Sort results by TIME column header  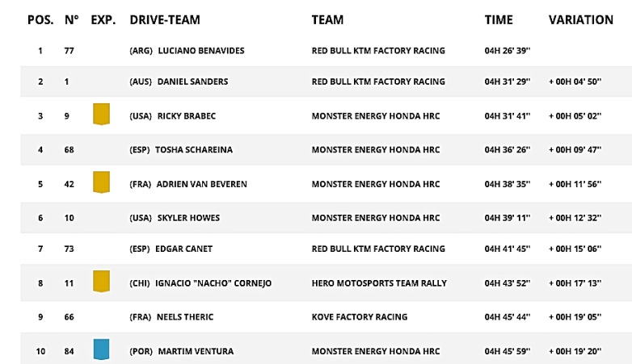point(499,20)
